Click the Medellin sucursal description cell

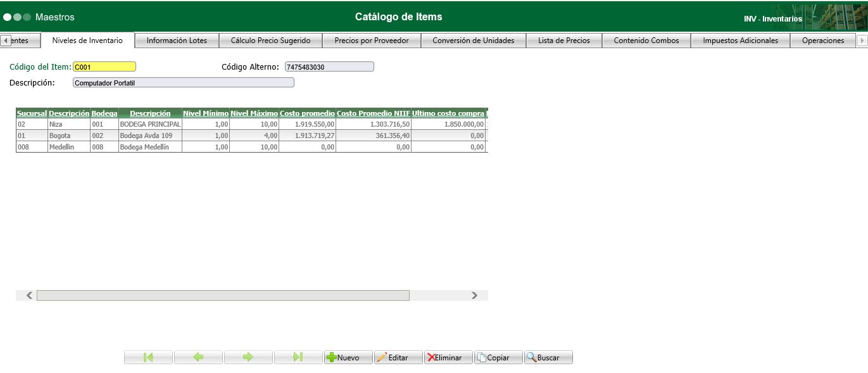69,147
